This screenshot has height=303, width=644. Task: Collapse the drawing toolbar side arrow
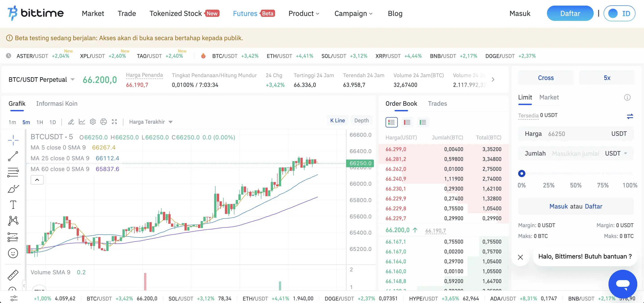click(24, 285)
